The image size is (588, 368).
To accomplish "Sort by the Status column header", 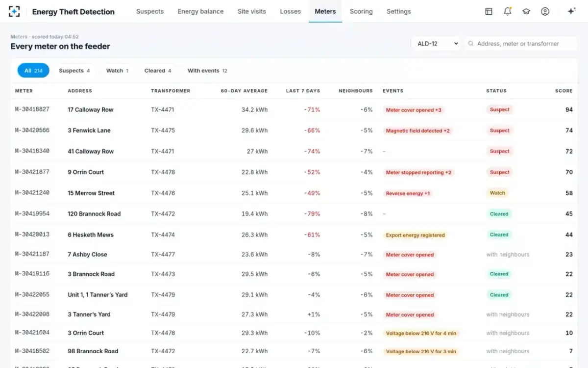I will 496,91.
